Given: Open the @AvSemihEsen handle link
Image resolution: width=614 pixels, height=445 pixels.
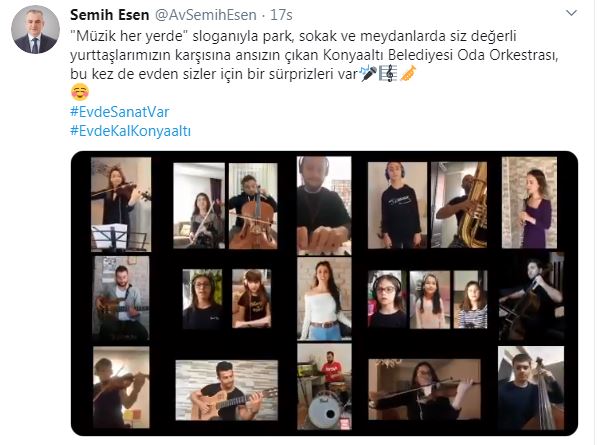Looking at the screenshot, I should tap(206, 15).
